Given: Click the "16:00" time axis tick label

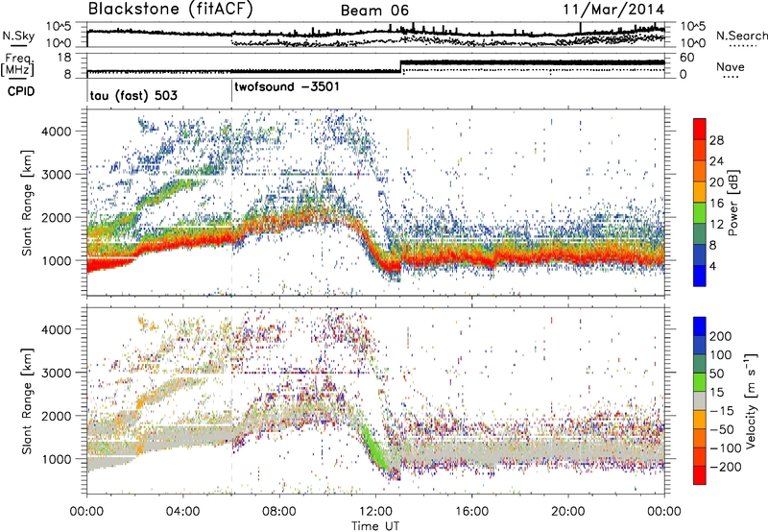Looking at the screenshot, I should (x=471, y=512).
